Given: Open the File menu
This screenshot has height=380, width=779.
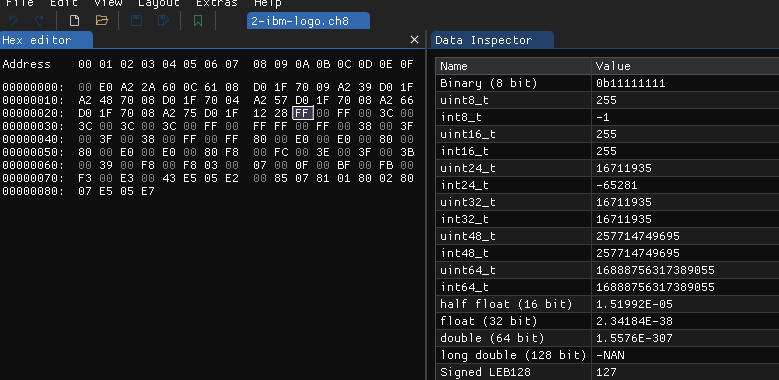Looking at the screenshot, I should point(20,3).
